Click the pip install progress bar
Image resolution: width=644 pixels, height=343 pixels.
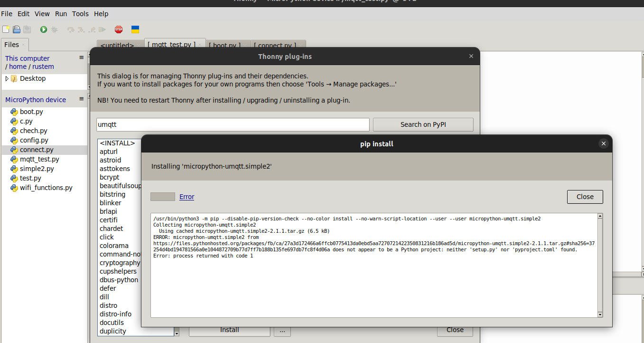(x=162, y=196)
